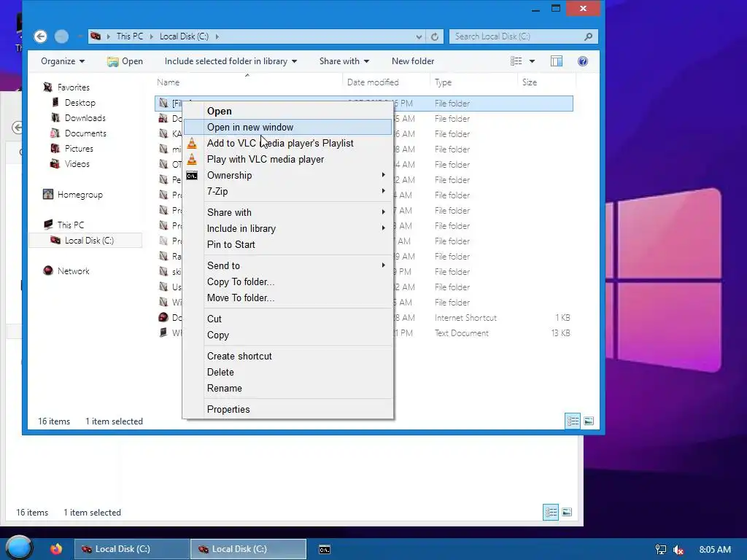The image size is (747, 560).
Task: Choose Pin to Start
Action: [x=287, y=244]
